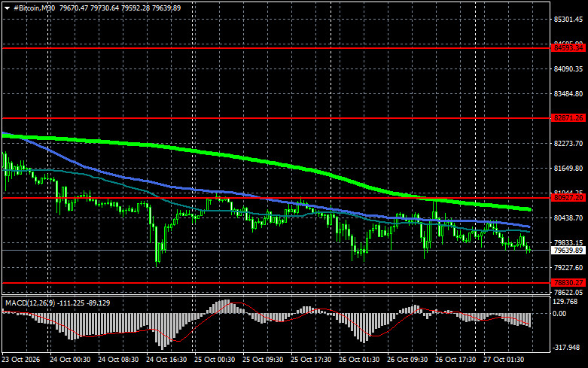Select the low value 79592.28 in header
The image size is (588, 368).
tap(135, 8)
